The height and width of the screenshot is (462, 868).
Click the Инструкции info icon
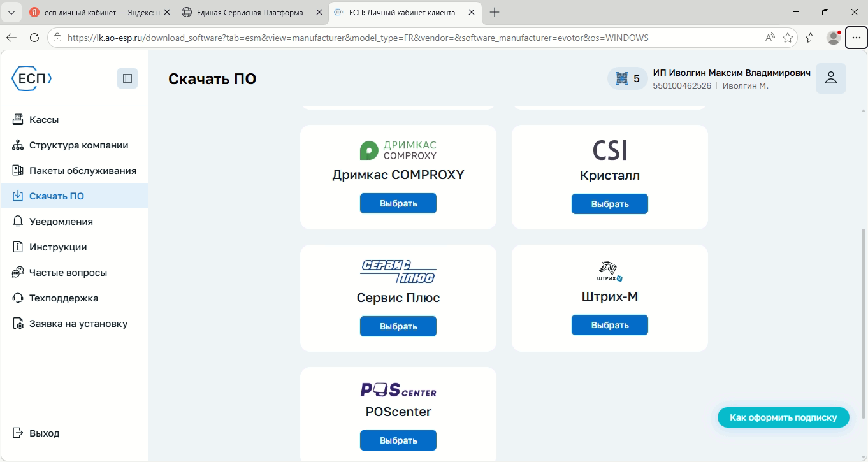point(18,247)
